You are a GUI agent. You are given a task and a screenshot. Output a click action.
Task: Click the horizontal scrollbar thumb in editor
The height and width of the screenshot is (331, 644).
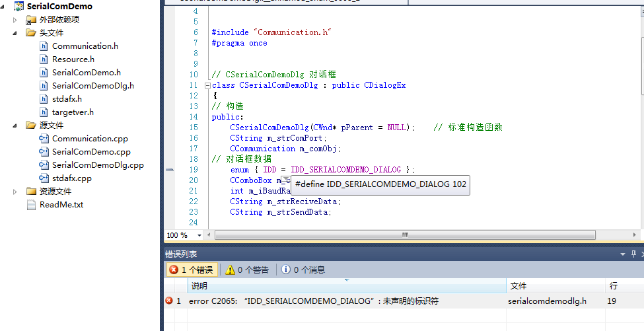[x=405, y=235]
